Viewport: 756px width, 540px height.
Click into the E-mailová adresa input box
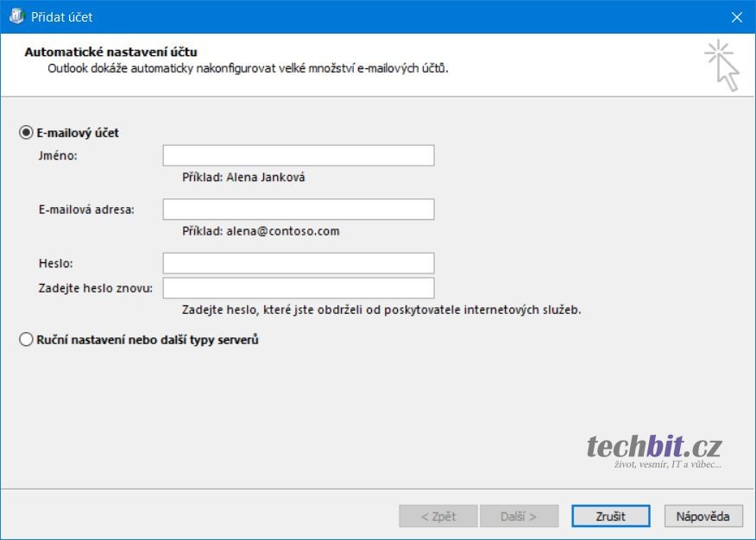pos(298,210)
